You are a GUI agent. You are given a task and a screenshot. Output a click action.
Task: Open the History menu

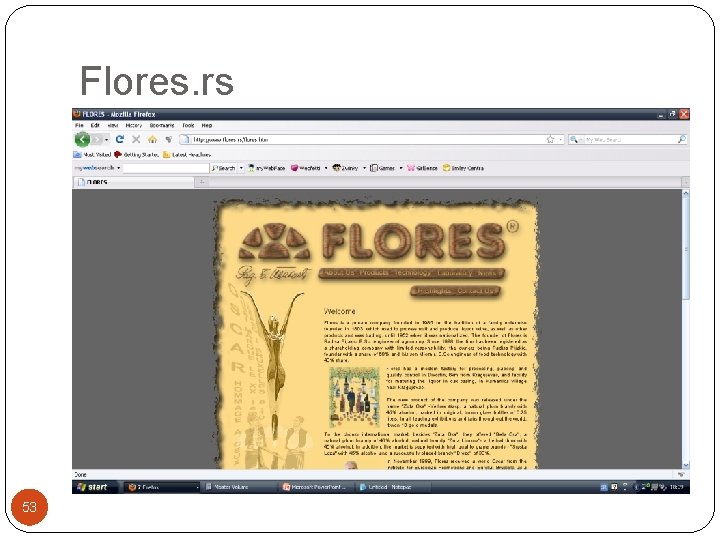[x=134, y=125]
